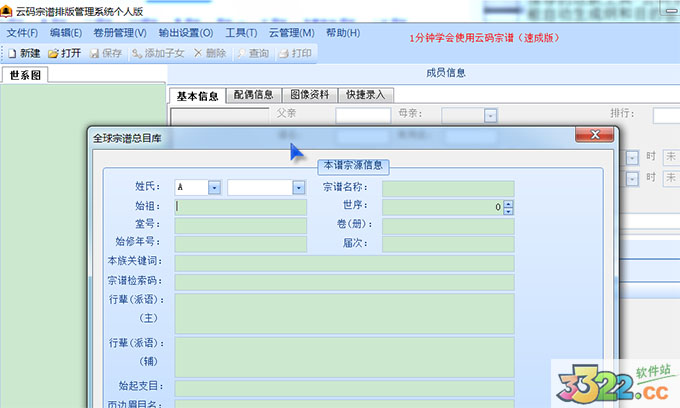Click the 行辈(派语) 辅 text area
This screenshot has height=408, width=680.
[344, 357]
